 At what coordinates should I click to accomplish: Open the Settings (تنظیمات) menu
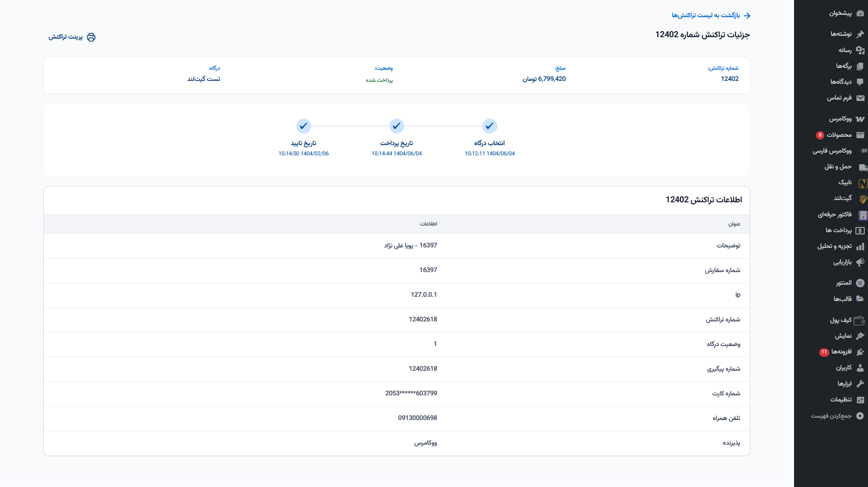[x=841, y=400]
